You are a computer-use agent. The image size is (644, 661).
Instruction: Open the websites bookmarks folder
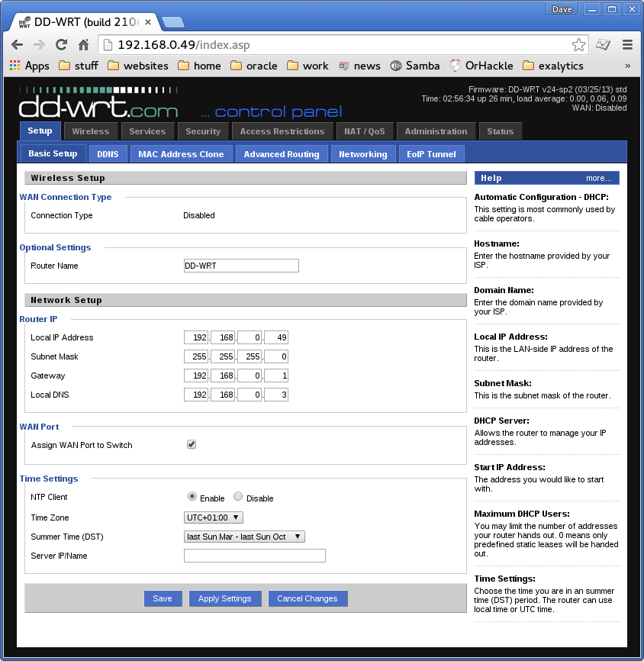click(138, 66)
